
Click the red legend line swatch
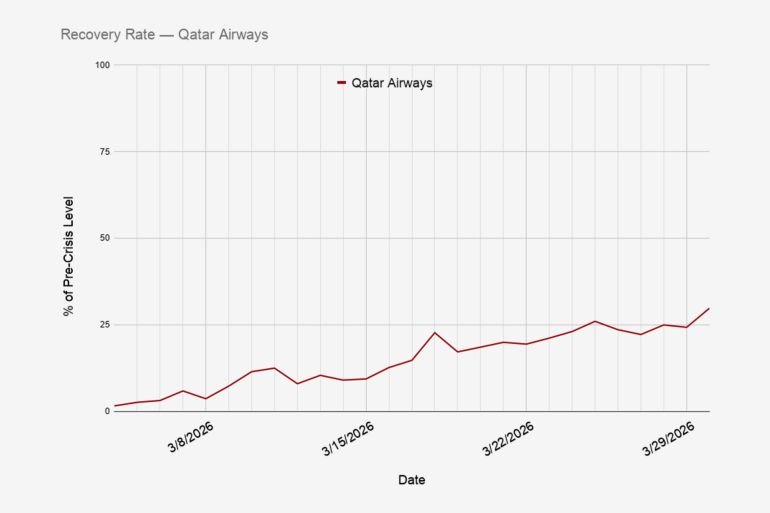(x=342, y=83)
